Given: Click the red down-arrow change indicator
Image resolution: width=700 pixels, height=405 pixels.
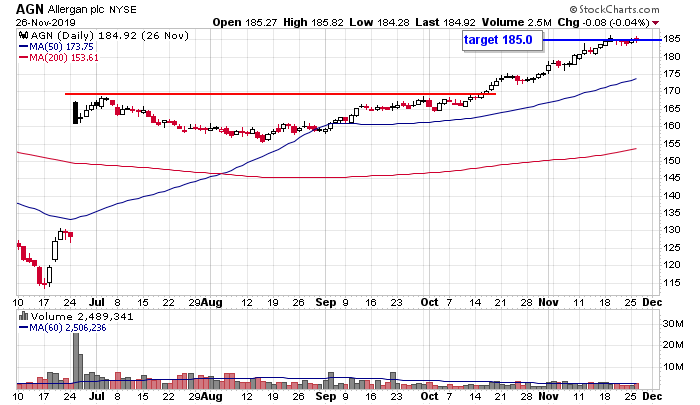Looking at the screenshot, I should point(655,23).
